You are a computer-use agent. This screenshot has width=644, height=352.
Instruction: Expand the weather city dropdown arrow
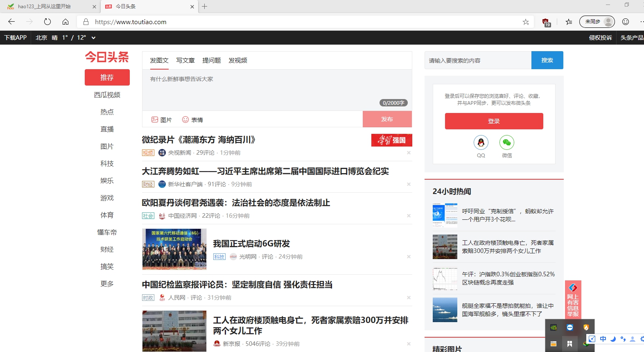(x=93, y=38)
